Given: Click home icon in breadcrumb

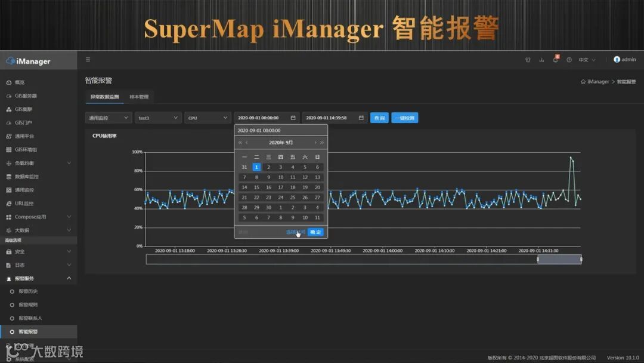Looking at the screenshot, I should [x=583, y=81].
